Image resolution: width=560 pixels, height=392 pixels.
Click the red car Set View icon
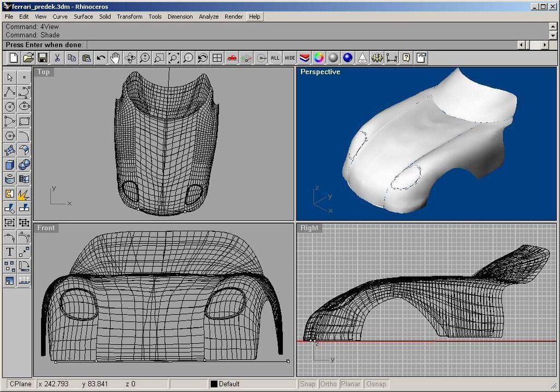pyautogui.click(x=232, y=58)
